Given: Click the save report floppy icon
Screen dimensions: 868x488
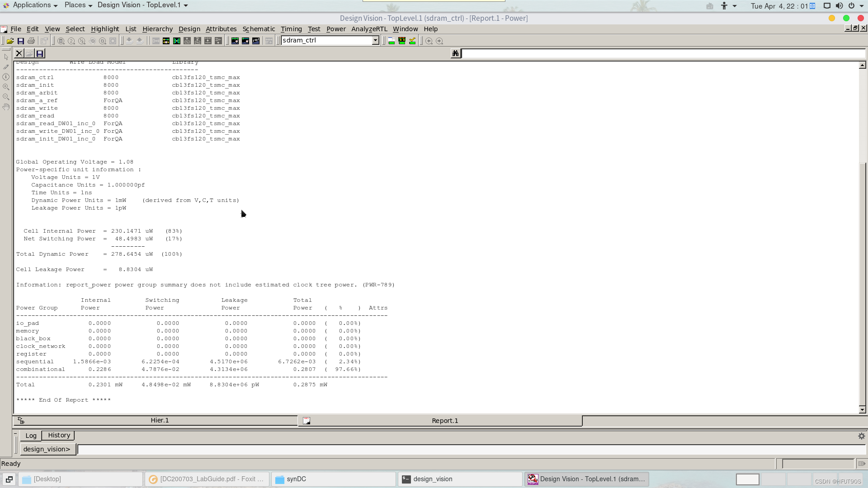Looking at the screenshot, I should point(40,53).
